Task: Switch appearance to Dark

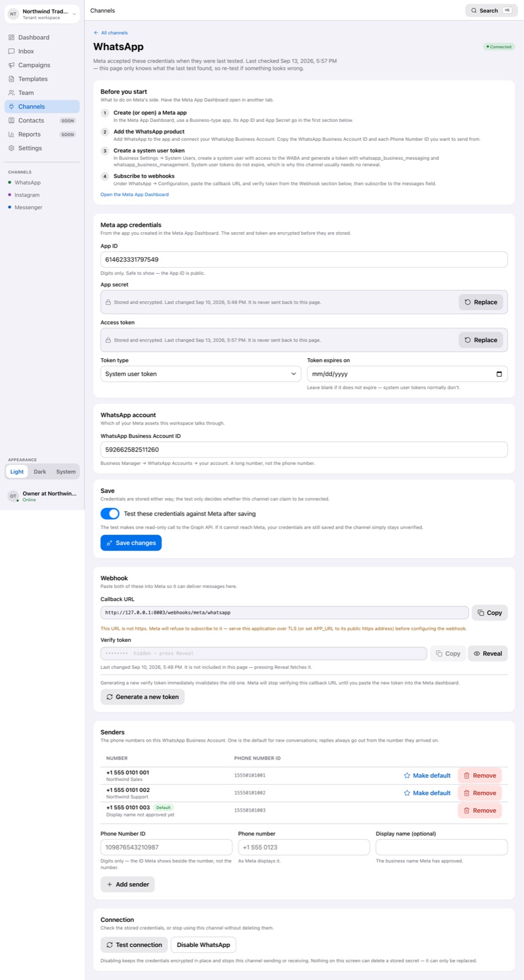Action: [x=40, y=472]
